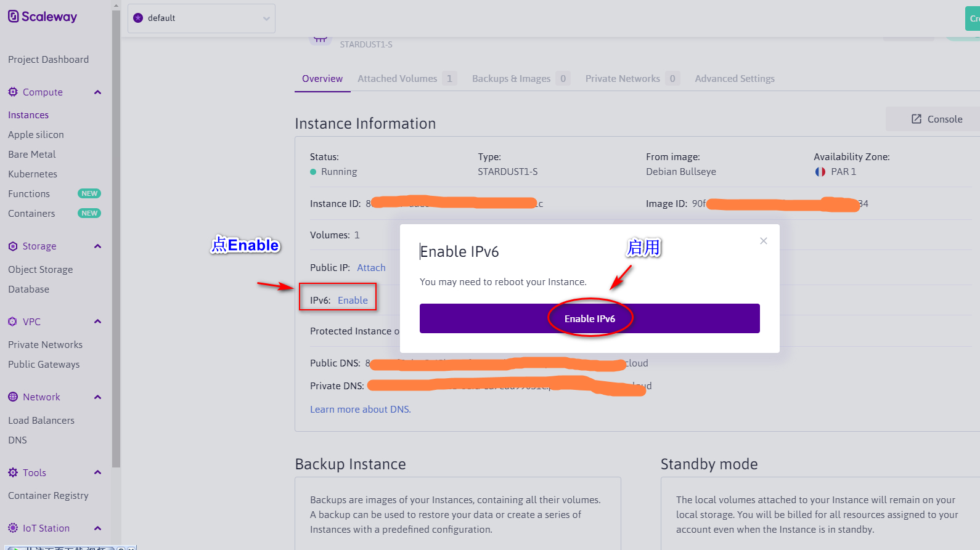Click the STARDUST1-S type value
This screenshot has height=550, width=980.
508,172
